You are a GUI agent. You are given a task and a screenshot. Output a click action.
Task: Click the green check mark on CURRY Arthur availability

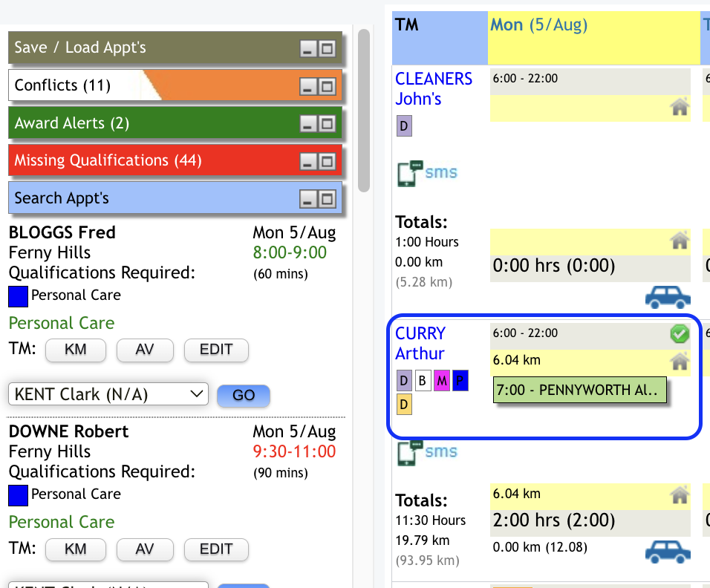tap(680, 334)
